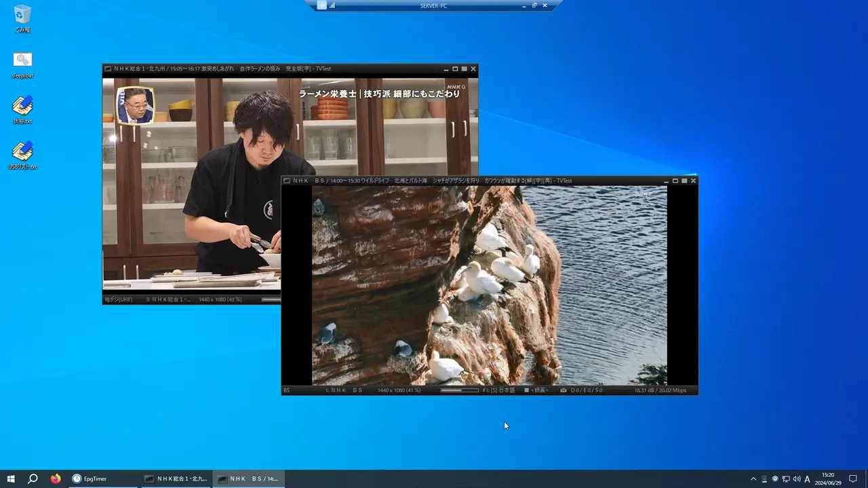Screen dimensions: 868x488
Task: Click the taskbar clock showing 15:20
Action: point(828,479)
